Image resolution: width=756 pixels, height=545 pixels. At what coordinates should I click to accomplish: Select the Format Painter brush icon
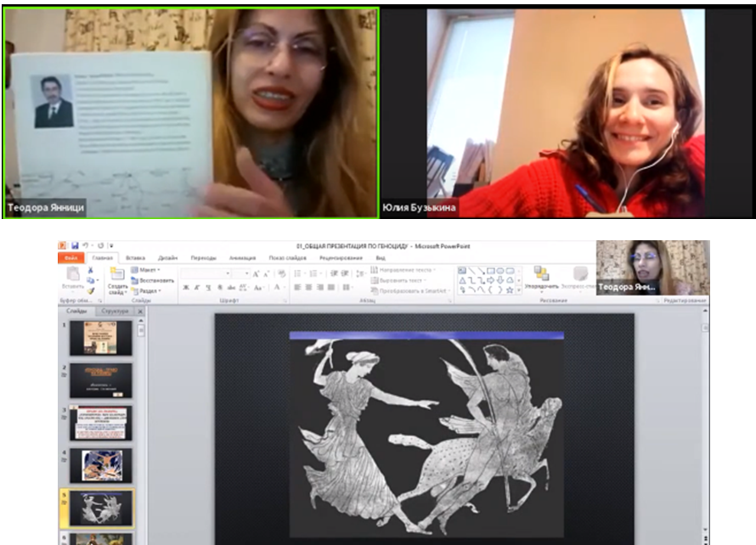[90, 291]
